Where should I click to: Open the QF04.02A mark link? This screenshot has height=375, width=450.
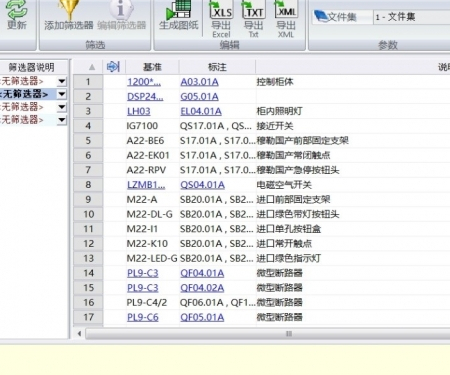click(x=202, y=288)
